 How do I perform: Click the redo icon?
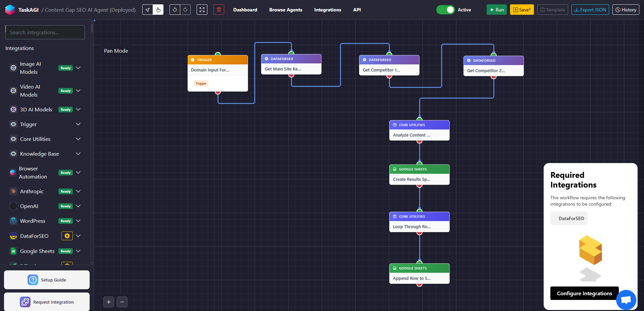click(185, 10)
